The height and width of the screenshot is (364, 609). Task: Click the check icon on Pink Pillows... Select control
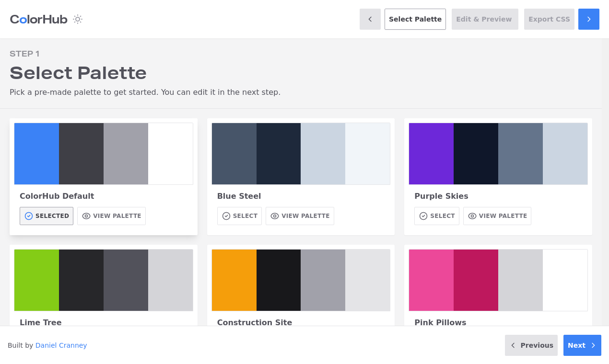point(423,342)
